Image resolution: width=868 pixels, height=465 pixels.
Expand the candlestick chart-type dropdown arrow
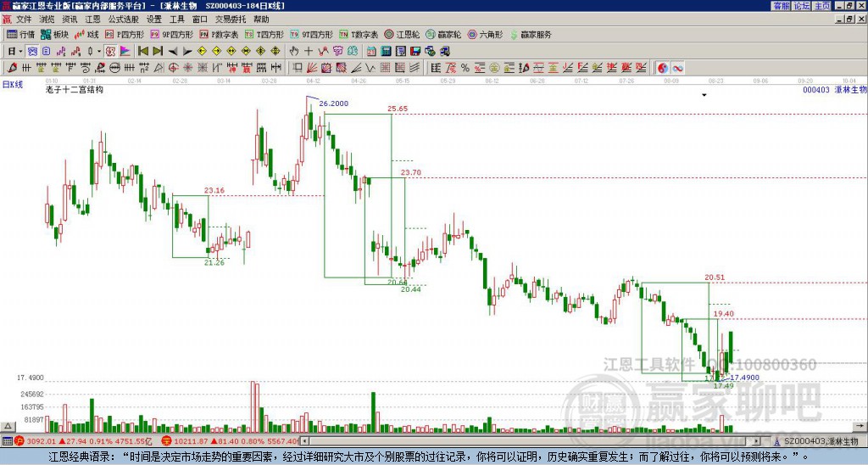99,51
